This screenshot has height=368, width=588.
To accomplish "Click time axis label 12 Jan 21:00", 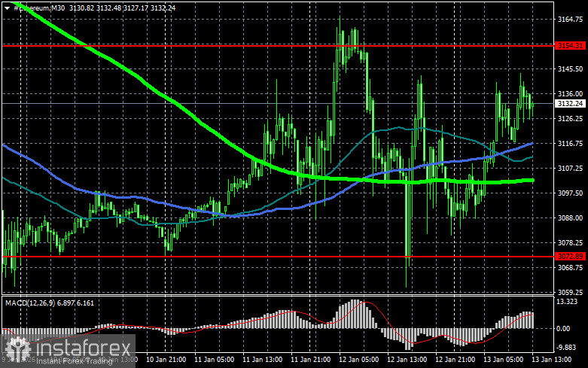I will point(455,360).
